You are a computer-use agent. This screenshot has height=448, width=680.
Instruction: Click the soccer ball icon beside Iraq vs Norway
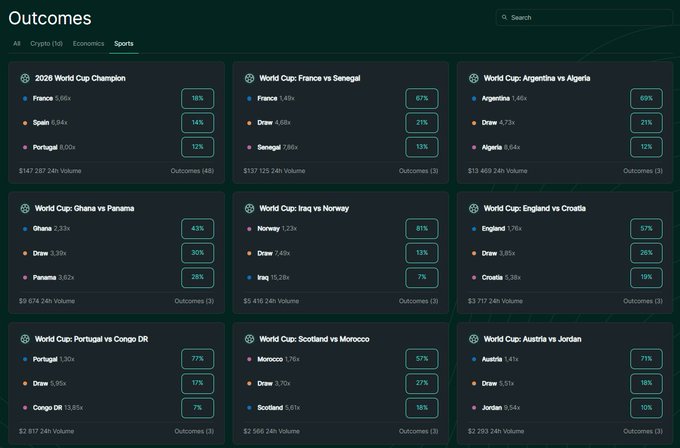coord(249,208)
